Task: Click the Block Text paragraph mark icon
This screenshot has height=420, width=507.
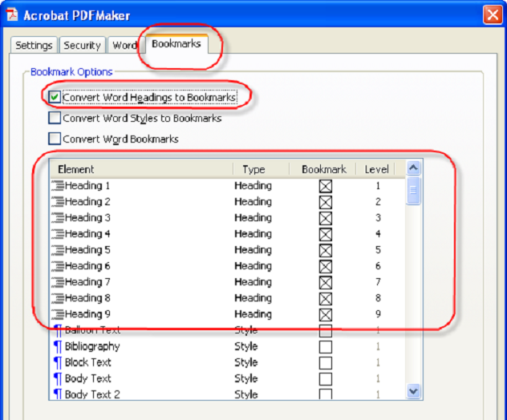Action: pyautogui.click(x=58, y=363)
